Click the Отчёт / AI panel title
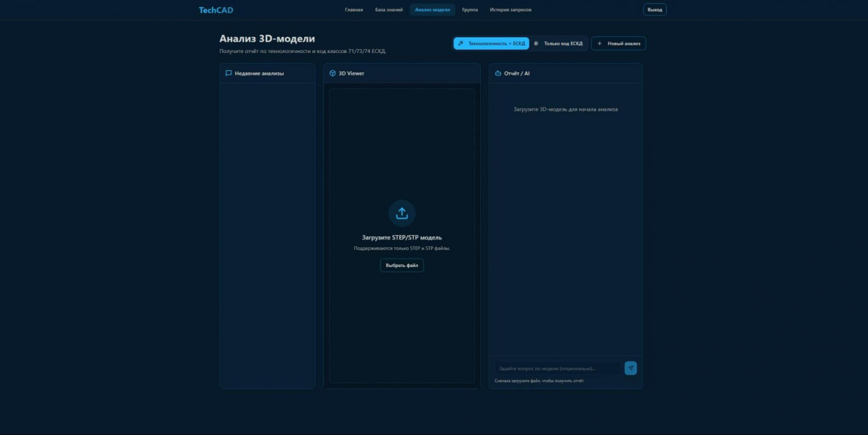The width and height of the screenshot is (868, 435). (x=517, y=73)
